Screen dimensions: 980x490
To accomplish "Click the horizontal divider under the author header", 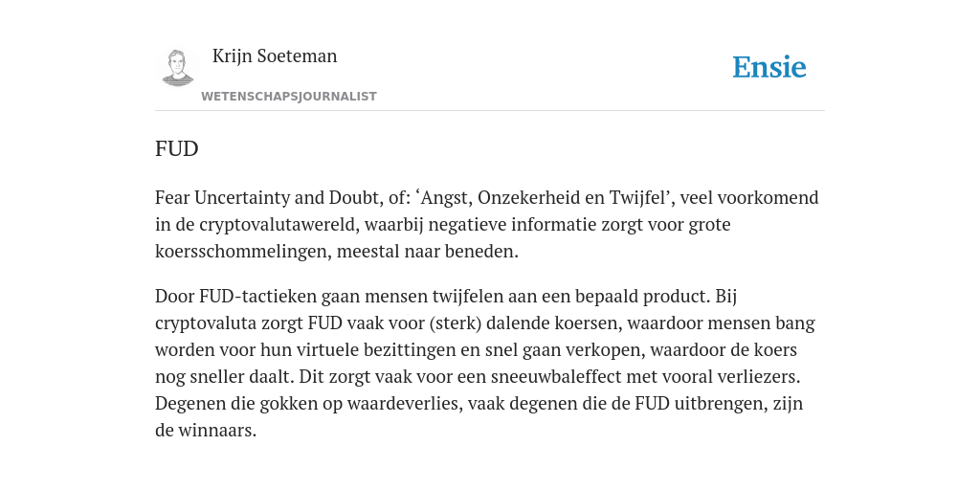I will coord(490,111).
